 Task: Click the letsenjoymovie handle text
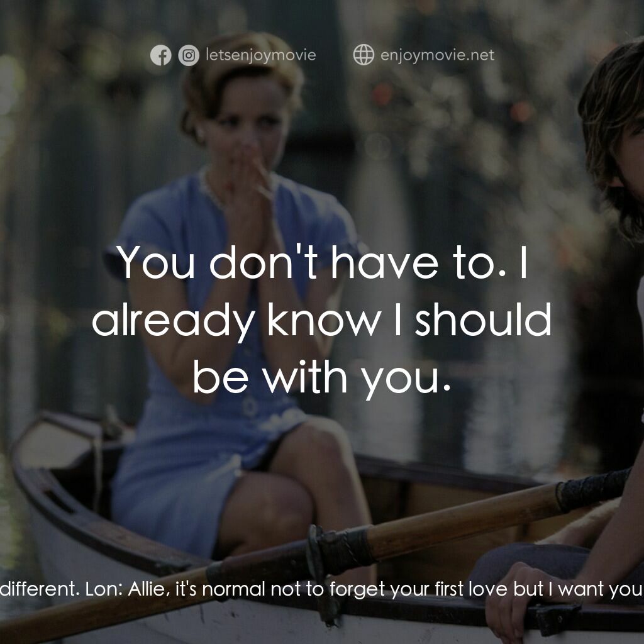pos(257,55)
